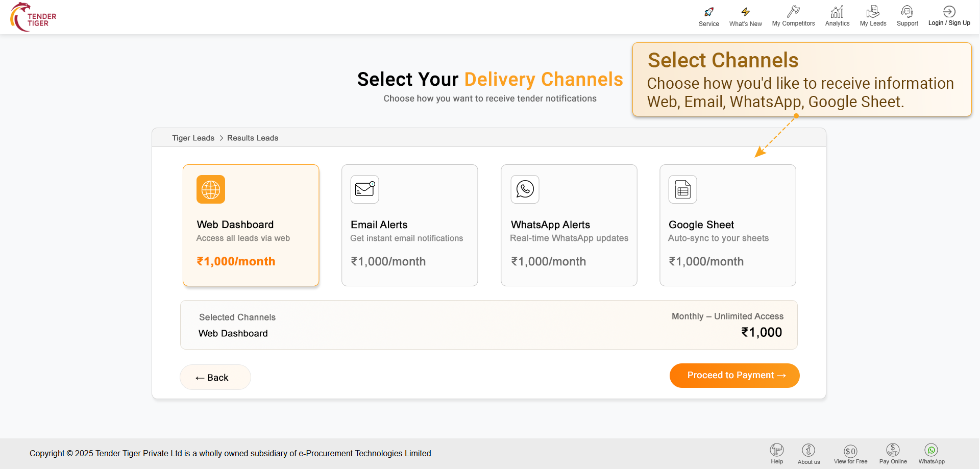
Task: Open the Pay Online footer icon
Action: pyautogui.click(x=893, y=450)
